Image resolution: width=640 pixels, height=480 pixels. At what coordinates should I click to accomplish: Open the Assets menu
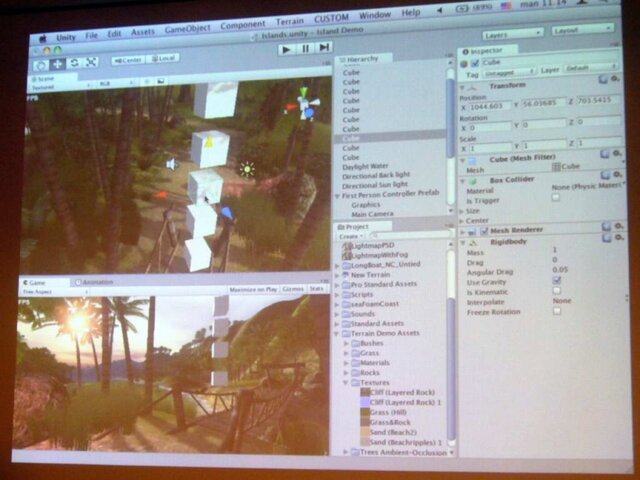(x=142, y=32)
